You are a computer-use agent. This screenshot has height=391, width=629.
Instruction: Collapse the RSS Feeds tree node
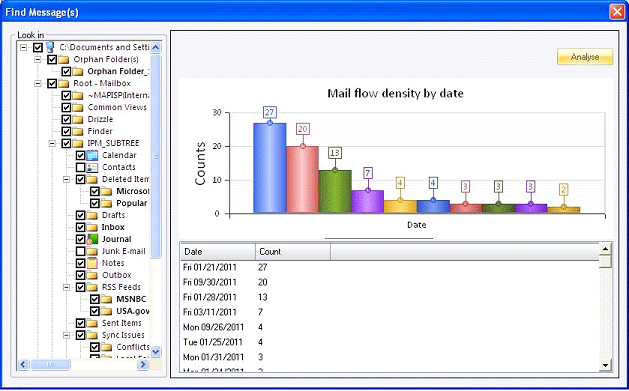(67, 287)
